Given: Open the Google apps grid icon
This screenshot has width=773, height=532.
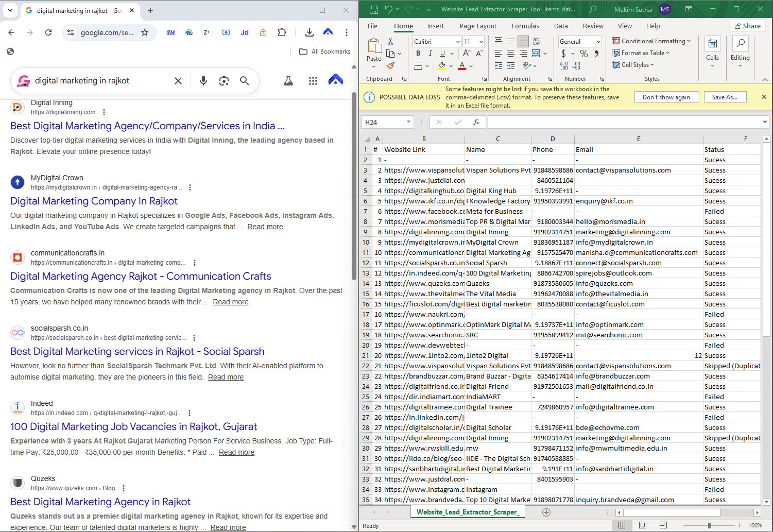Looking at the screenshot, I should click(x=313, y=81).
